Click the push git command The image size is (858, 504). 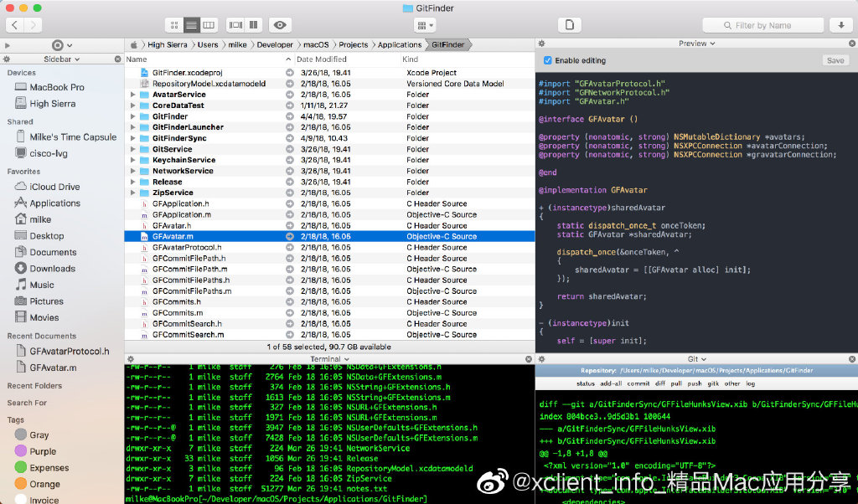695,383
